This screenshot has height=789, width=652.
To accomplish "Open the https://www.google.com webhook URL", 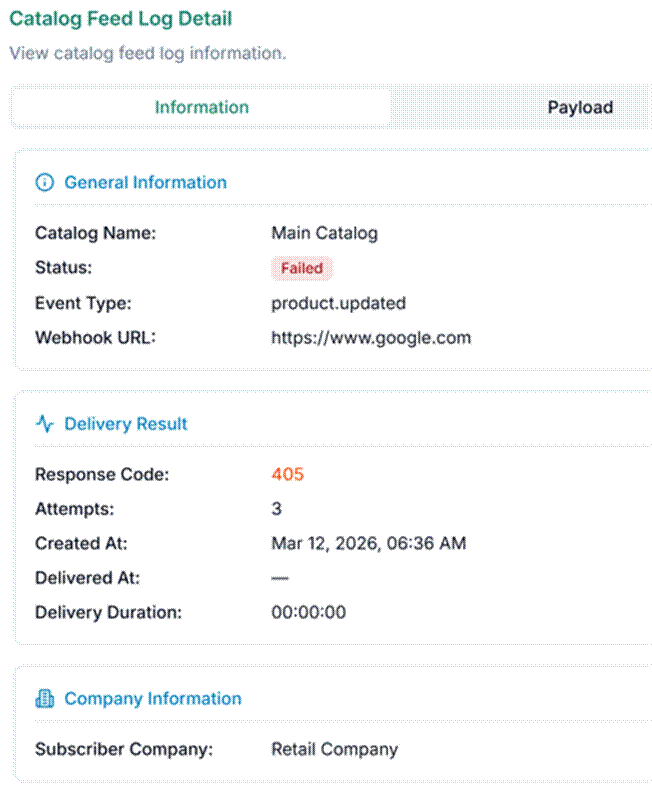I will 371,338.
